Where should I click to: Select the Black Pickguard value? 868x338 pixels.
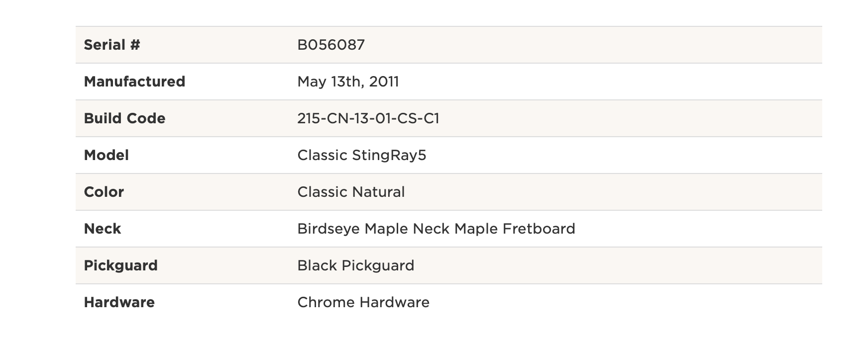[356, 265]
